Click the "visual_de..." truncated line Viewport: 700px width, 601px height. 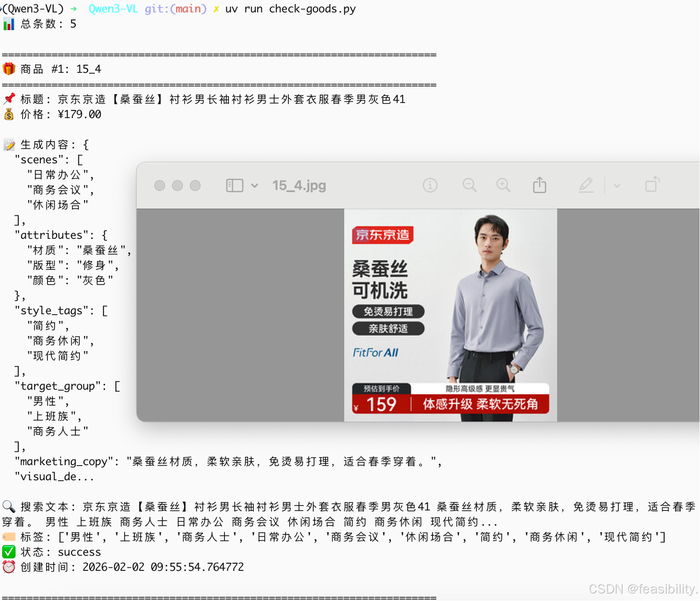55,477
